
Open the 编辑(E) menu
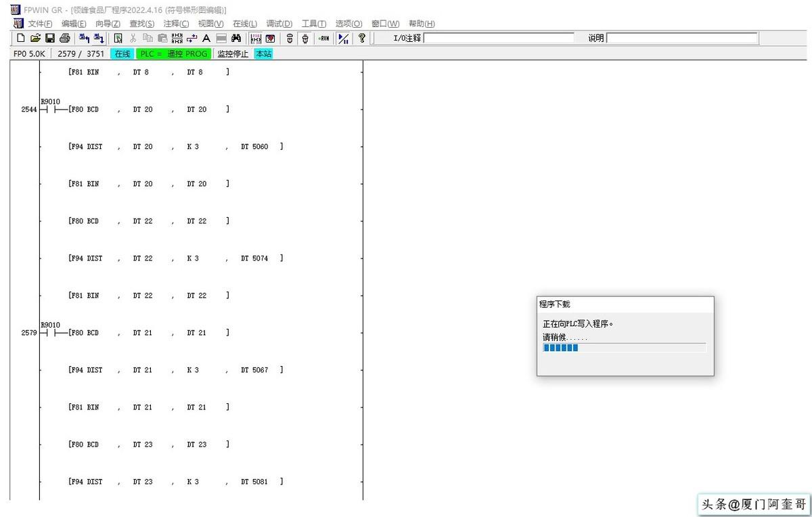point(74,24)
